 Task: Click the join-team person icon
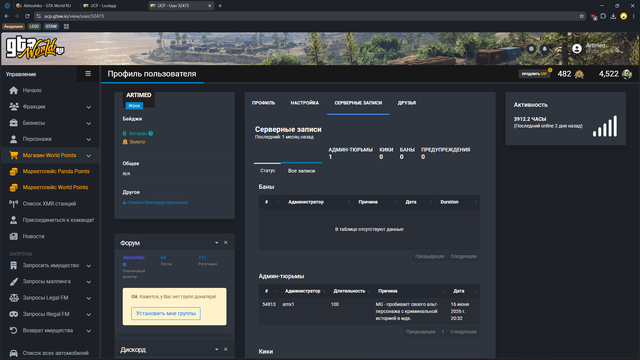[x=13, y=220]
